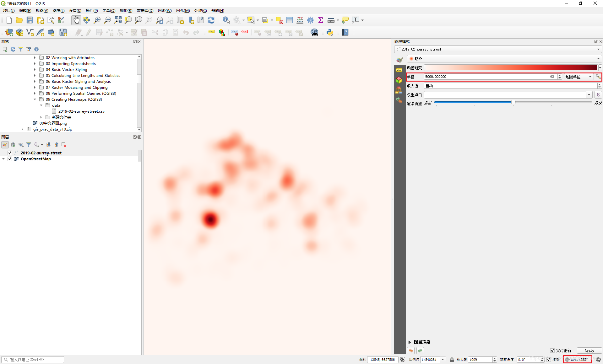Image resolution: width=603 pixels, height=364 pixels.
Task: Click the Open Project folder icon
Action: pos(19,20)
